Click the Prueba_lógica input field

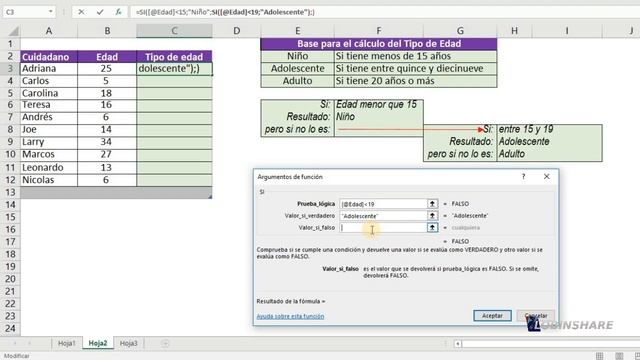tap(383, 203)
